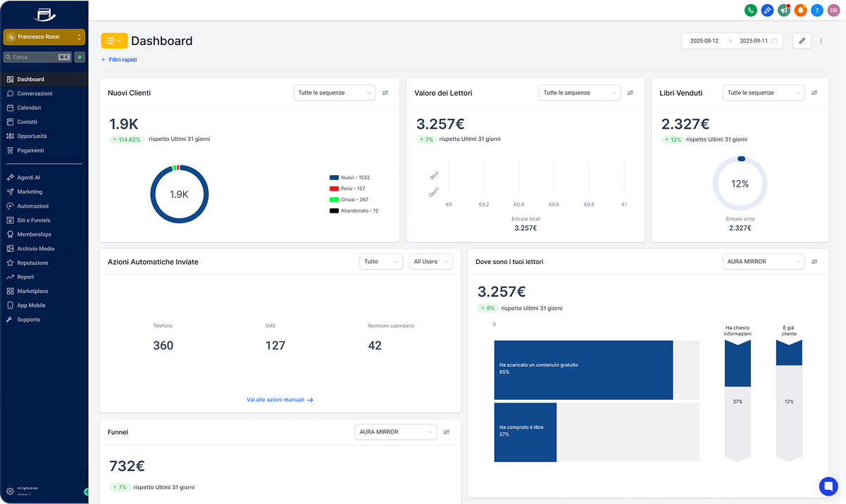This screenshot has width=846, height=504.
Task: Expand the Francesco Rossi account switcher
Action: (44, 37)
